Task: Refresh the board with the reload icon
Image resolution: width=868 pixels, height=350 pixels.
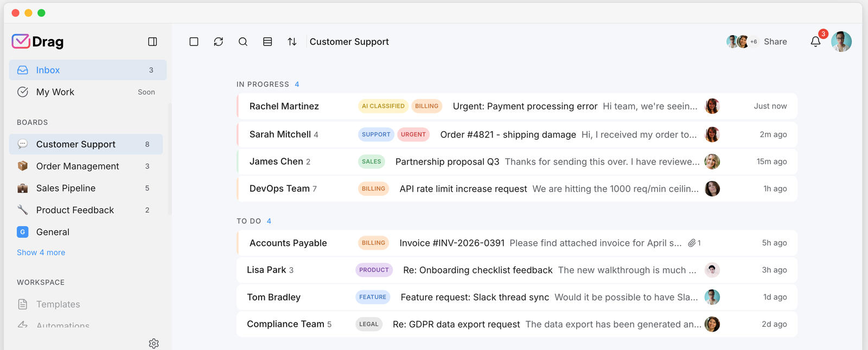Action: pos(219,42)
